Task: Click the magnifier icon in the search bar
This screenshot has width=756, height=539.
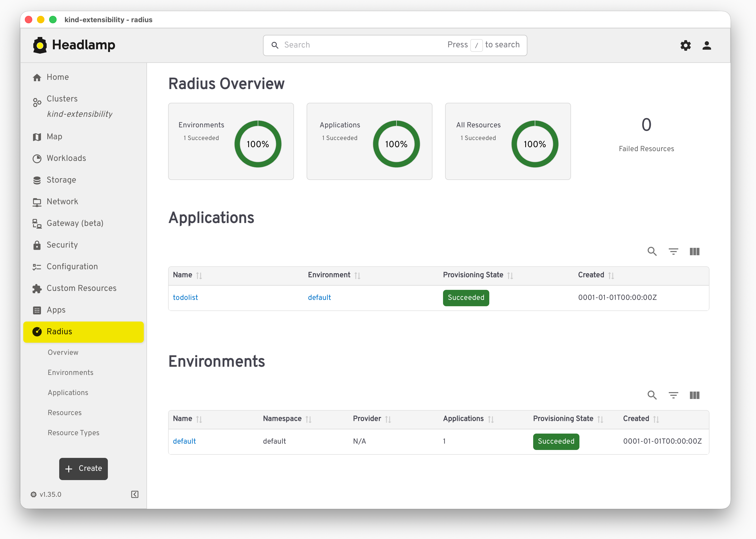Action: [275, 45]
